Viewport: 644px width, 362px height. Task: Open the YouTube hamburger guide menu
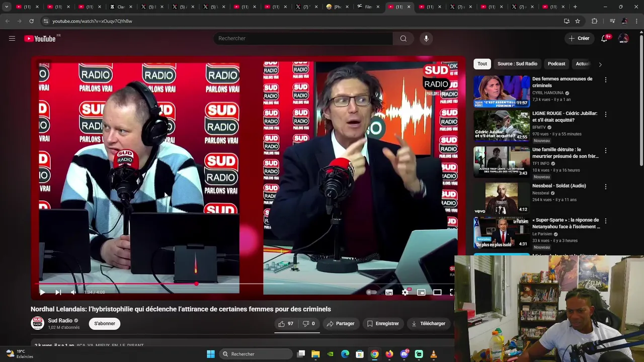click(12, 38)
